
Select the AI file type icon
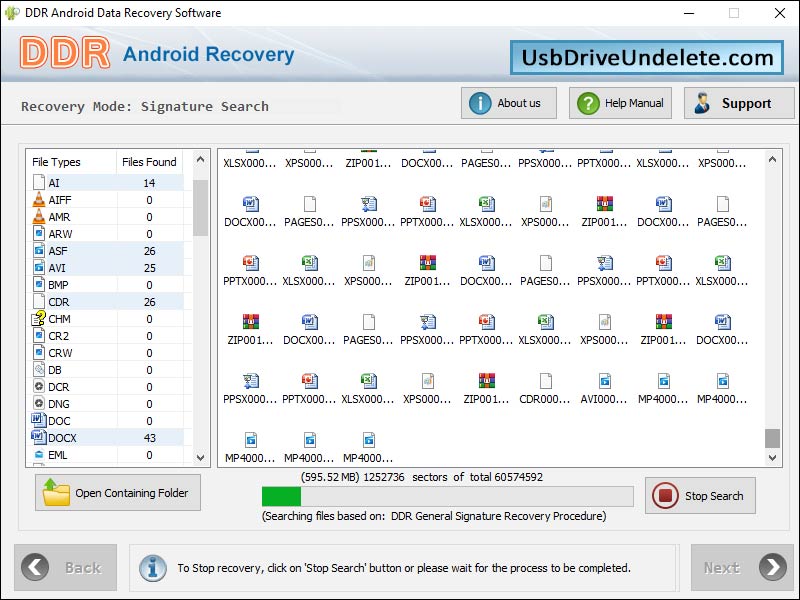tap(39, 182)
